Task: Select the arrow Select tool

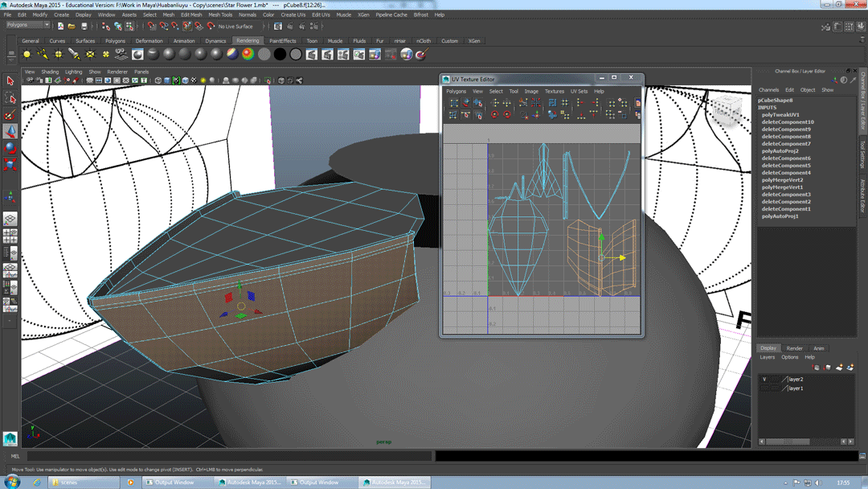Action: click(x=10, y=81)
